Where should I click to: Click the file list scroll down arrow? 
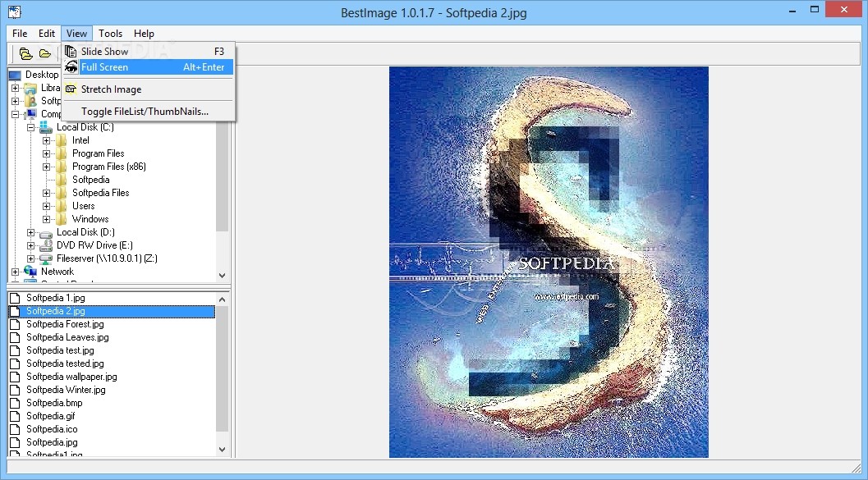tap(222, 450)
